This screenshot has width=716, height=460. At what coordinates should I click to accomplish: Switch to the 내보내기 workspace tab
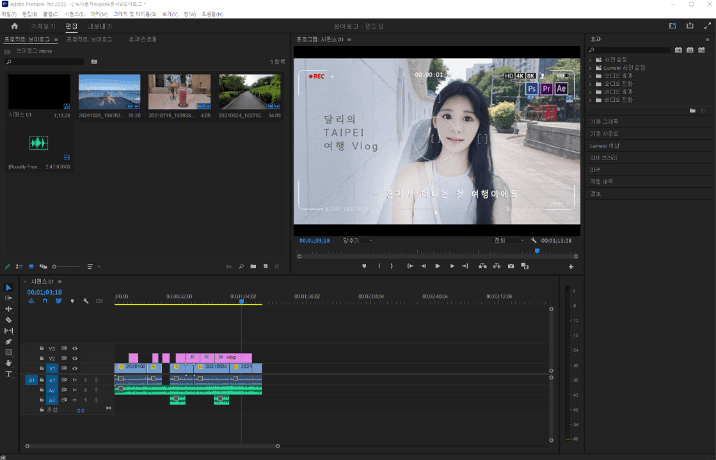[99, 26]
